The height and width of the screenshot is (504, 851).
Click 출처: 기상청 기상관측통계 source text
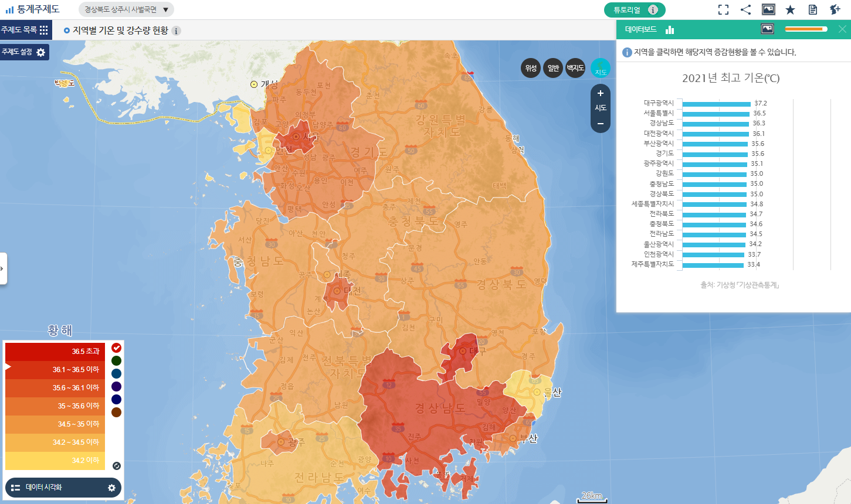(x=740, y=285)
